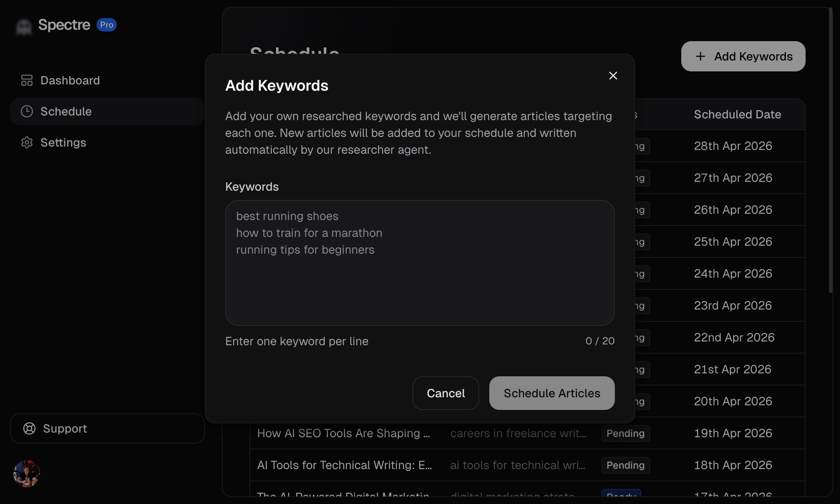Click the plus icon on Add Keywords button
840x504 pixels.
point(700,56)
